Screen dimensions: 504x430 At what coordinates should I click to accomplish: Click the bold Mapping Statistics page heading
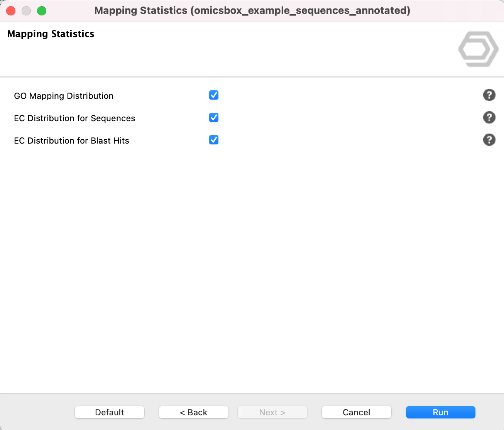[x=51, y=34]
